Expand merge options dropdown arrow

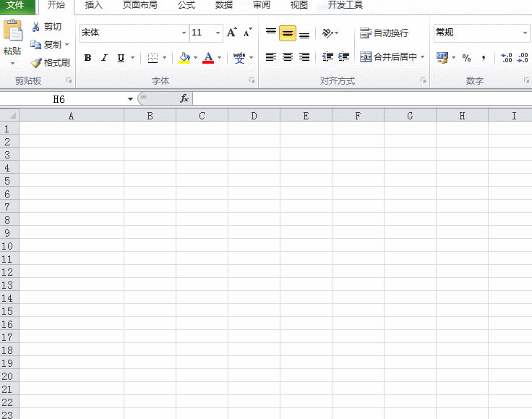pos(423,56)
